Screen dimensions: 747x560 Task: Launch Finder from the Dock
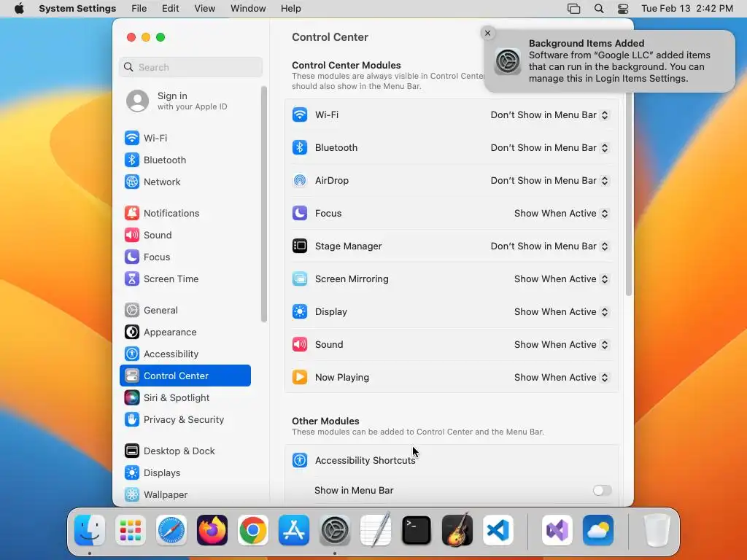tap(90, 530)
